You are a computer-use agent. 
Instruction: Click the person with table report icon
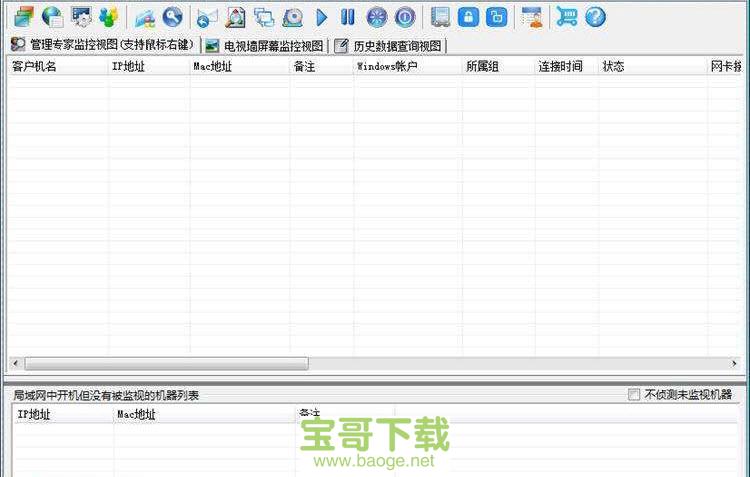[532, 17]
